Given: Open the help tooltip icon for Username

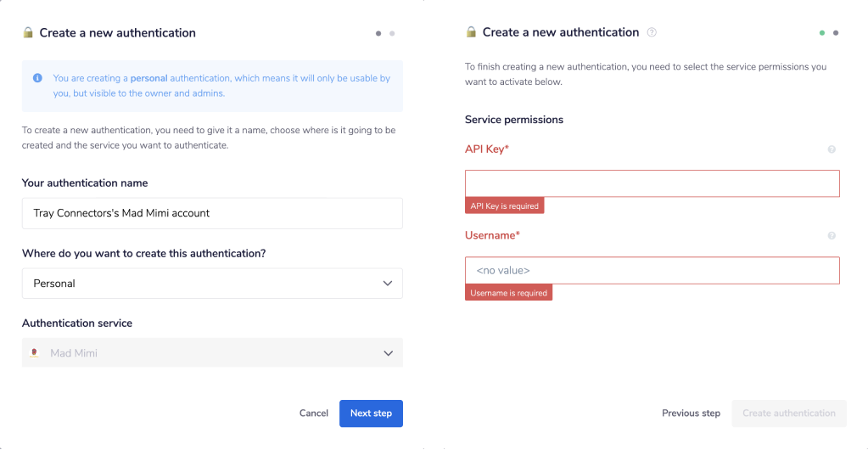Looking at the screenshot, I should click(x=832, y=236).
